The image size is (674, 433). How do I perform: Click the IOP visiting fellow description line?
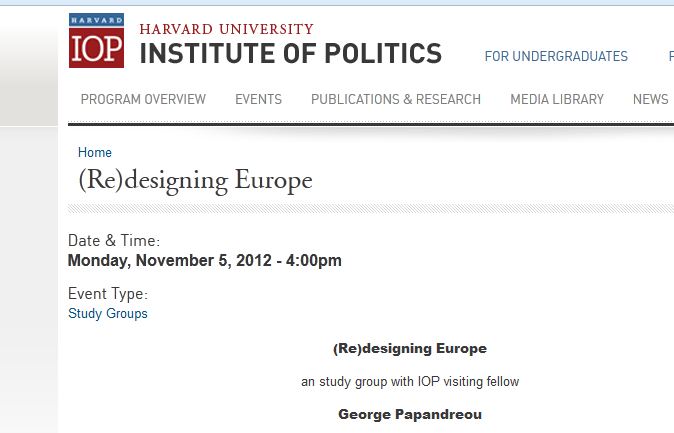(410, 382)
